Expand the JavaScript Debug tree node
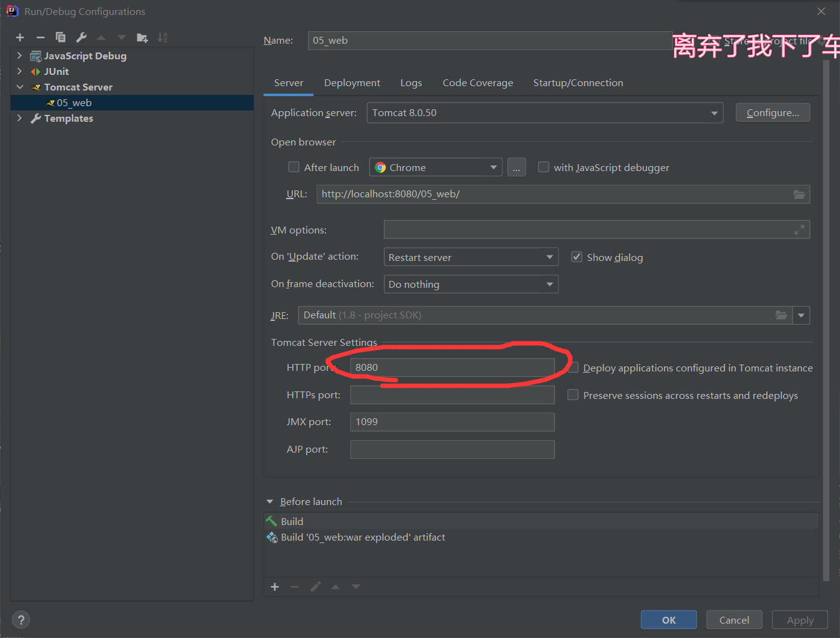The height and width of the screenshot is (638, 840). click(x=19, y=56)
